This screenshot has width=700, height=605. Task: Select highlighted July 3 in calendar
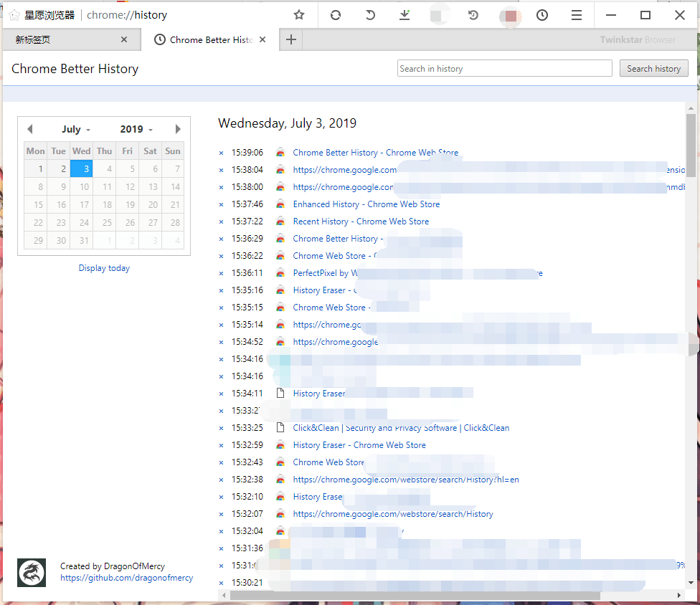coord(81,168)
